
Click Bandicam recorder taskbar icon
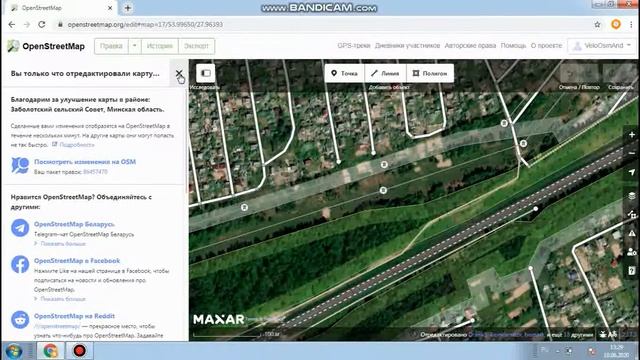[80, 351]
